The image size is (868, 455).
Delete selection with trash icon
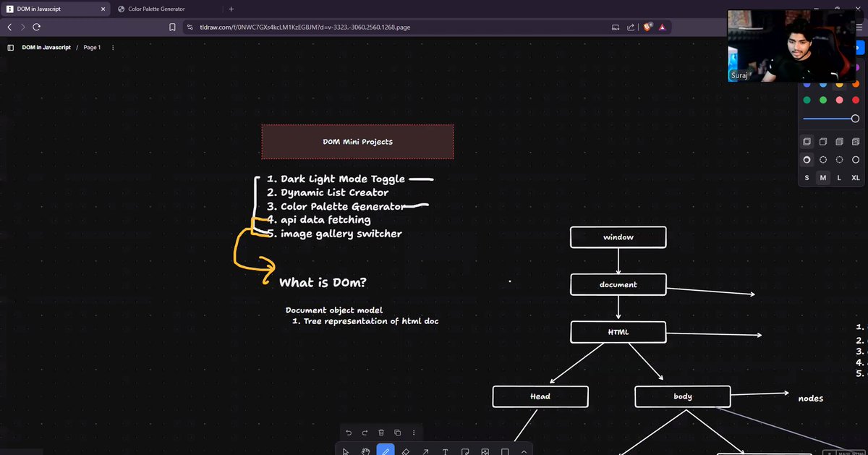[x=381, y=432]
